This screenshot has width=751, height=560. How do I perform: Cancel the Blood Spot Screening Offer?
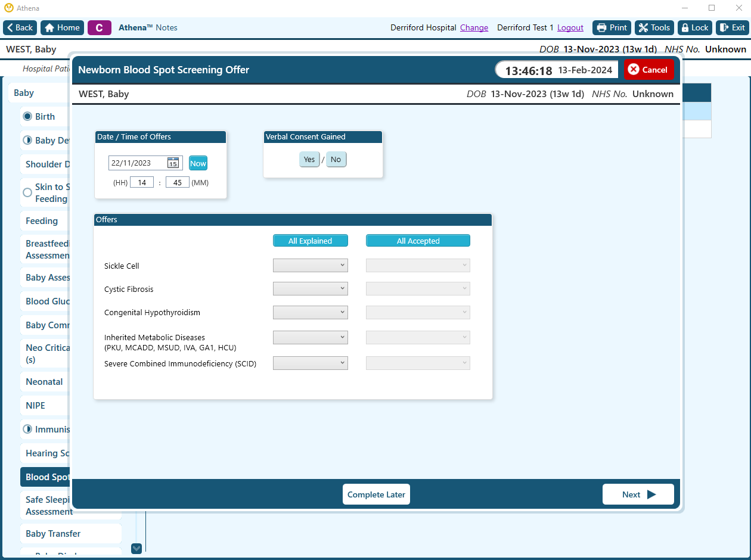coord(649,70)
